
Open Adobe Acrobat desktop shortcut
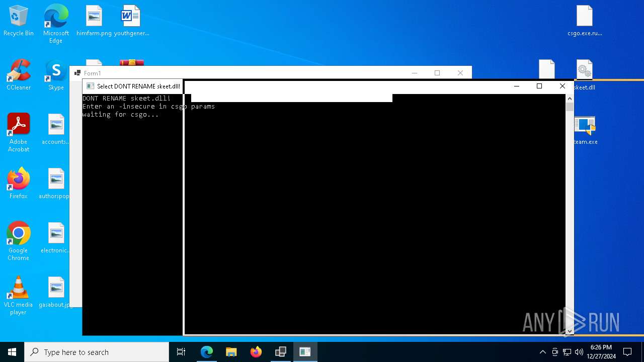click(18, 133)
